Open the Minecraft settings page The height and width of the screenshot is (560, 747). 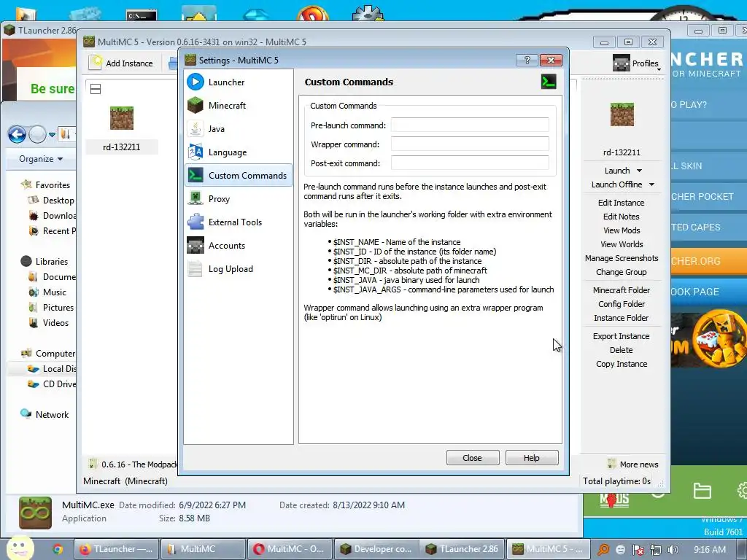click(x=239, y=105)
